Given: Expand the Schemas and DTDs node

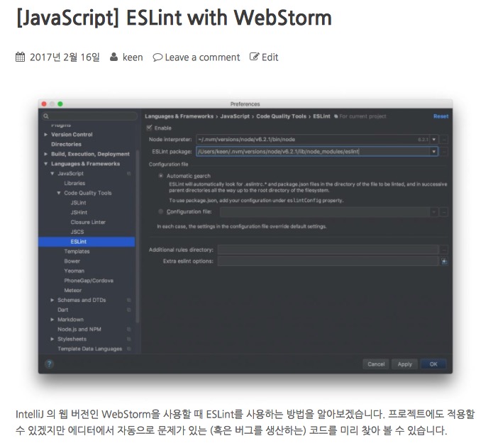Looking at the screenshot, I should point(52,300).
